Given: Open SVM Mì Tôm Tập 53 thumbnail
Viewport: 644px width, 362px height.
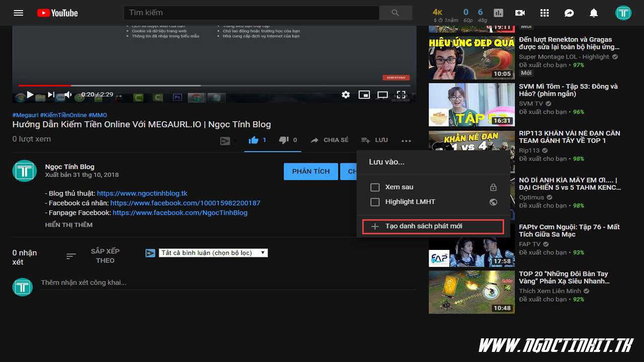Looking at the screenshot, I should point(471,105).
